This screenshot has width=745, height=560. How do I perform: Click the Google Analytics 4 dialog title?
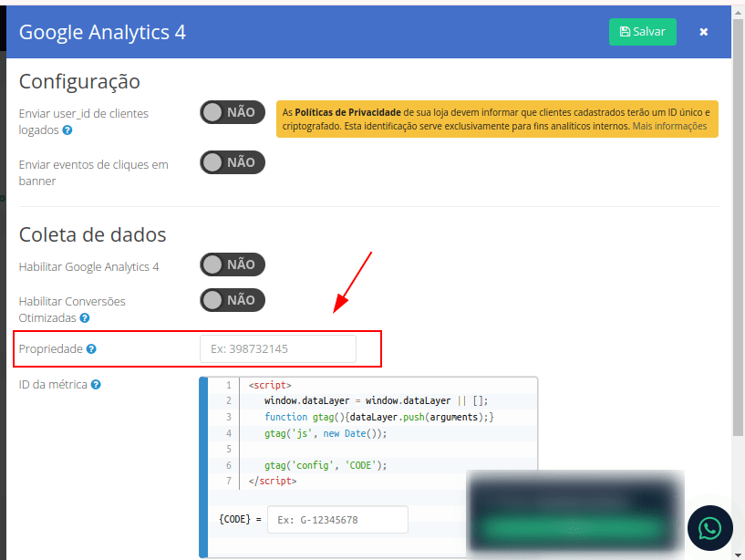(102, 32)
